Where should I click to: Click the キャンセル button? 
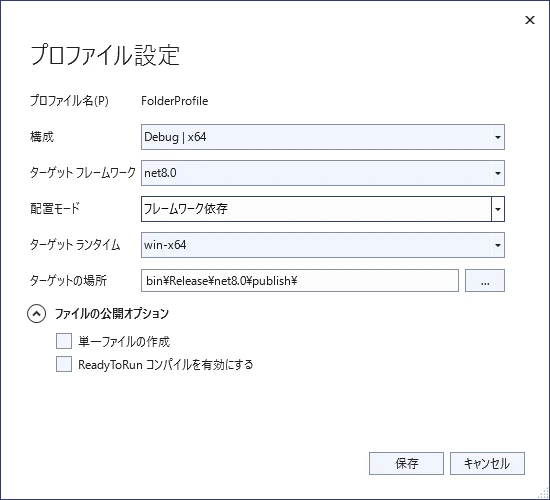[x=487, y=464]
